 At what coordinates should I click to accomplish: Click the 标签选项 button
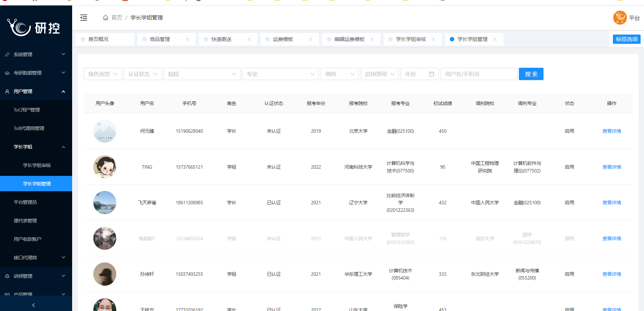pyautogui.click(x=627, y=39)
